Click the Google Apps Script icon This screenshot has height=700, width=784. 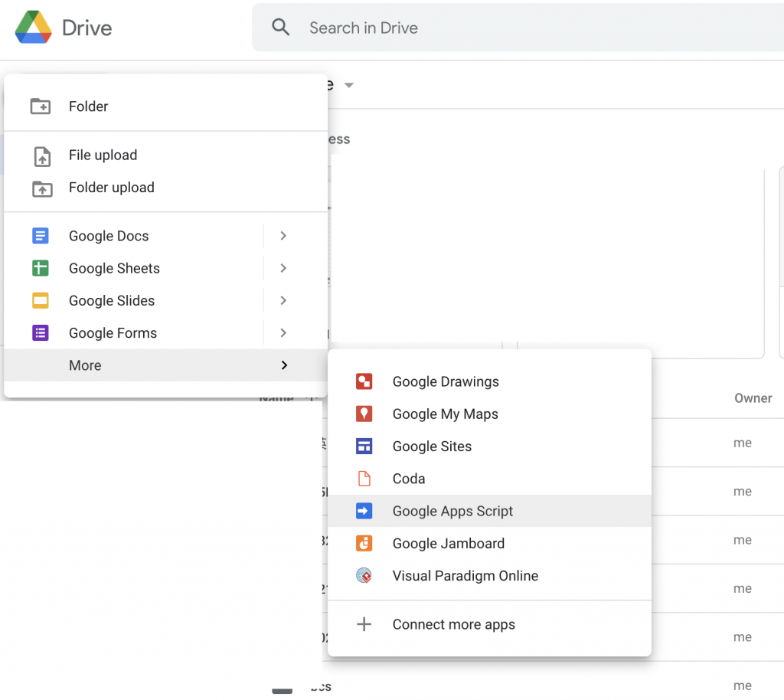point(364,511)
